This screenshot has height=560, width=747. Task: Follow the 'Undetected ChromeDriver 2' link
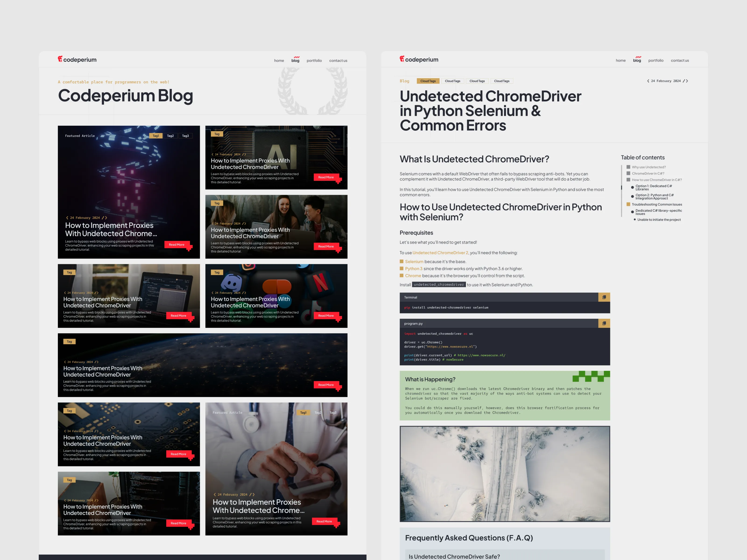coord(440,253)
